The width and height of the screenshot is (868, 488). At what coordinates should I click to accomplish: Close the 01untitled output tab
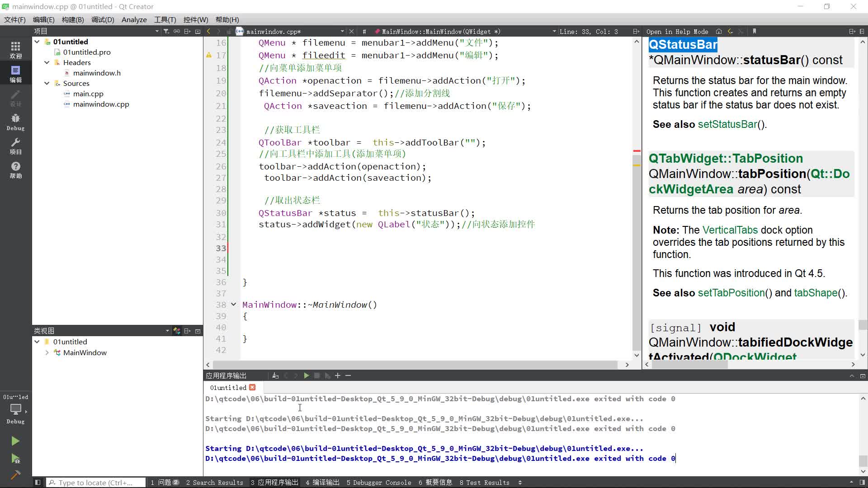[252, 387]
